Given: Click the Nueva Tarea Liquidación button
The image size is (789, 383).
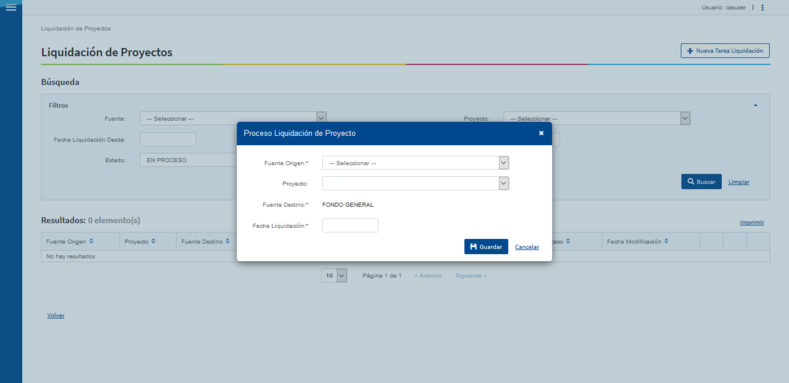Looking at the screenshot, I should pyautogui.click(x=725, y=50).
